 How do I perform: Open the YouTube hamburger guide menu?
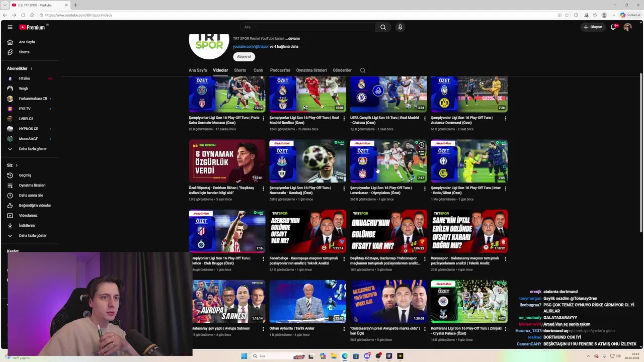[x=10, y=27]
